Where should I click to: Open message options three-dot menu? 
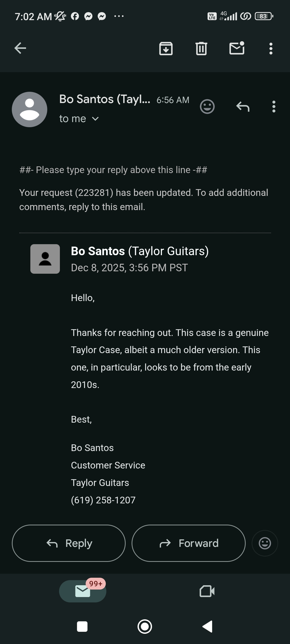click(274, 107)
